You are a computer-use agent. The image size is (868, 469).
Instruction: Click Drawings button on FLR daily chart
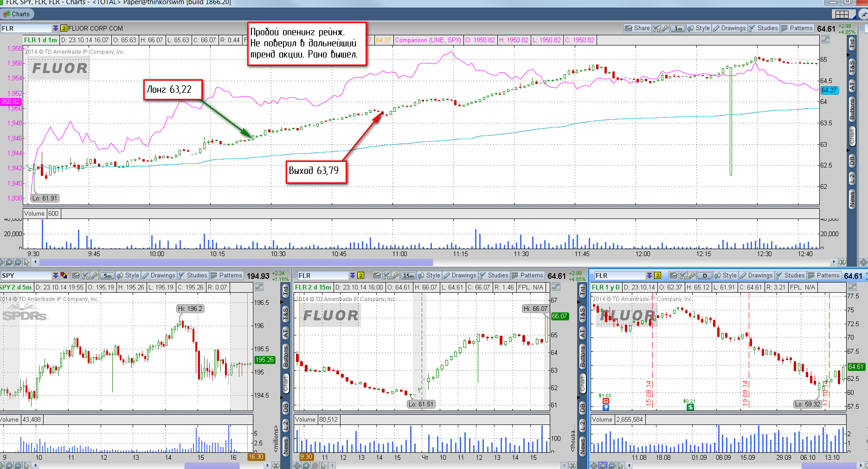pyautogui.click(x=756, y=276)
